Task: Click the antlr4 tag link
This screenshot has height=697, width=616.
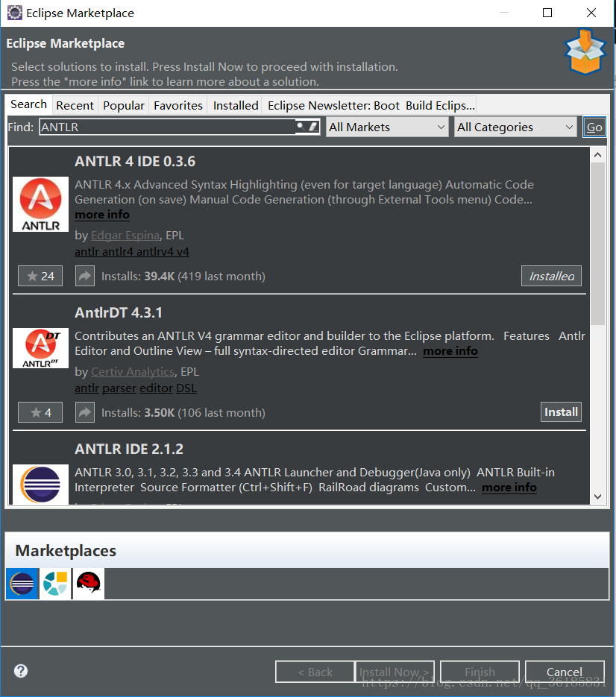Action: (118, 252)
